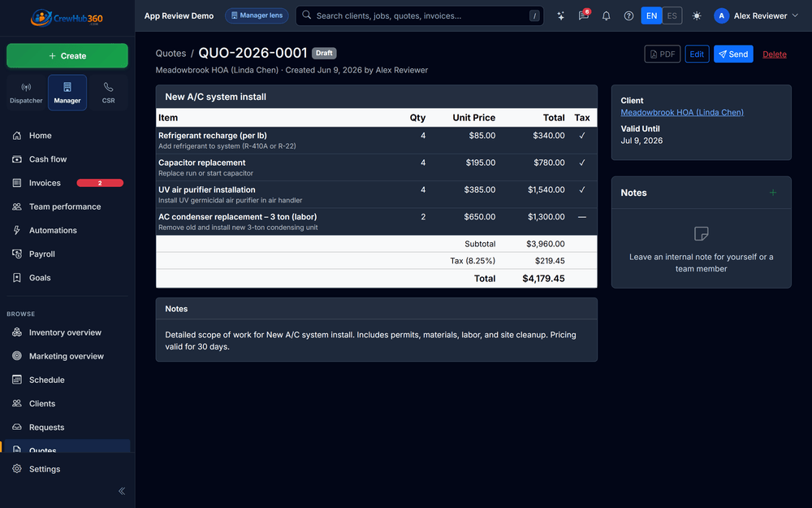Image resolution: width=812 pixels, height=508 pixels.
Task: Open the help question-mark icon
Action: (x=628, y=15)
